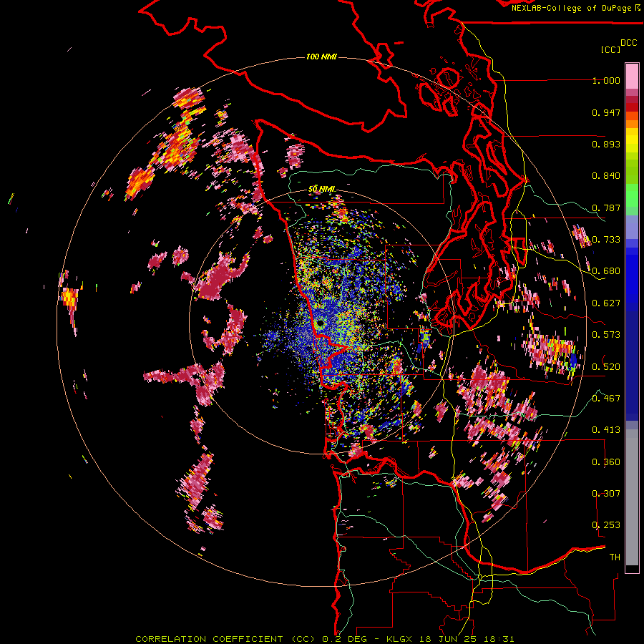This screenshot has width=644, height=644.
Task: Click the 1.000 legend value
Action: click(x=606, y=80)
